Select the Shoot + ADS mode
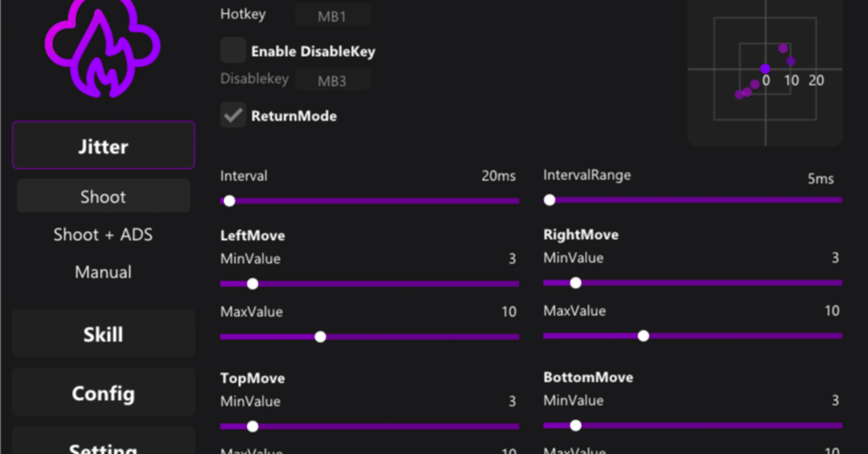The width and height of the screenshot is (868, 454). tap(103, 234)
